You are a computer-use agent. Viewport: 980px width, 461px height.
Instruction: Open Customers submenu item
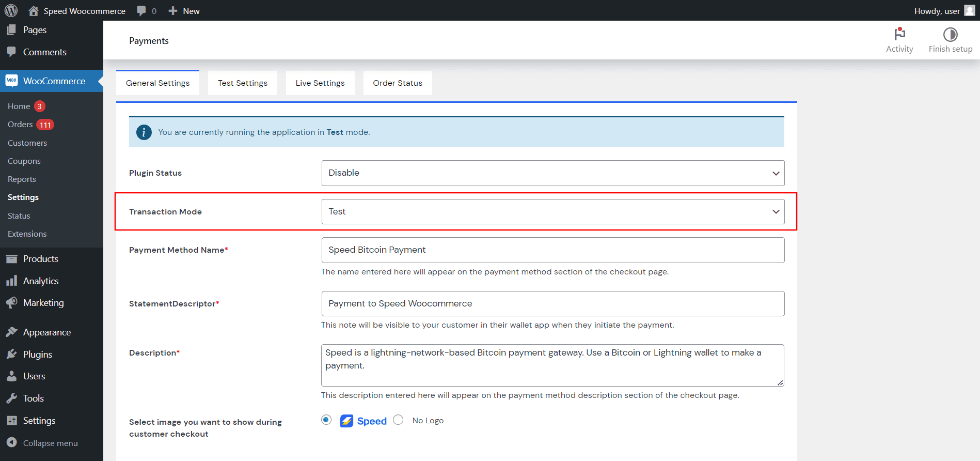click(27, 143)
